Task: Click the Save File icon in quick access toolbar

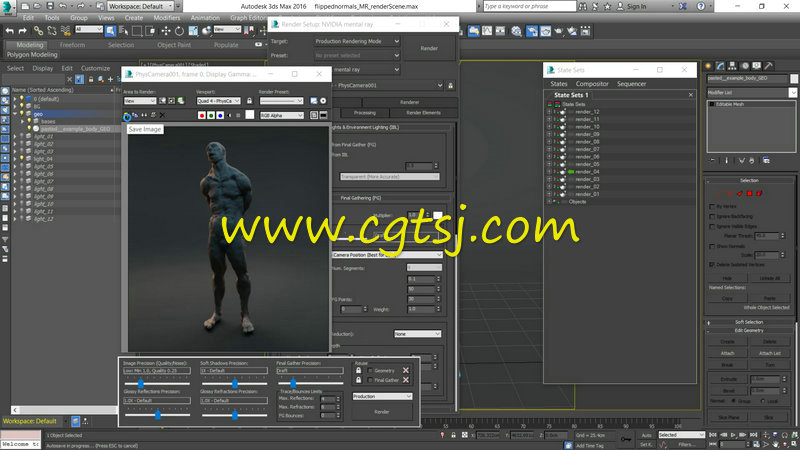Action: (x=50, y=6)
